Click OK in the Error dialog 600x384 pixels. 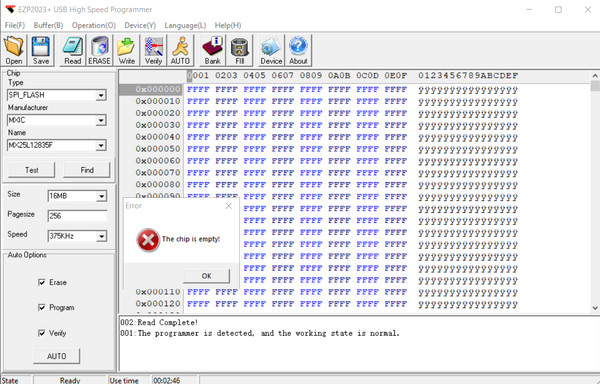(x=207, y=276)
